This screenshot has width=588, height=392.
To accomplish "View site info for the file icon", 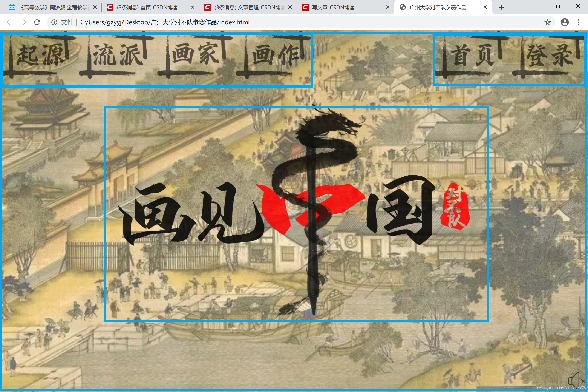I will tap(54, 22).
